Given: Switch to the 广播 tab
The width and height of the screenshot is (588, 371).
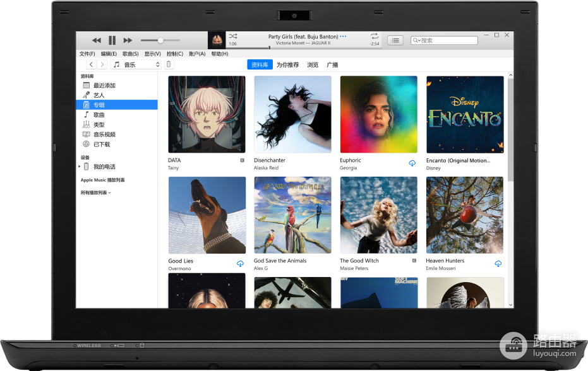Looking at the screenshot, I should [x=332, y=65].
